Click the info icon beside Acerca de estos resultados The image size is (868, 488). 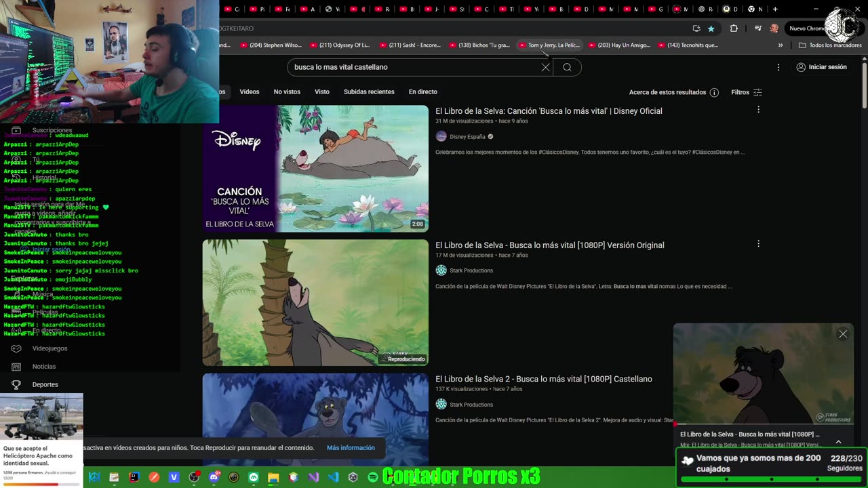tap(714, 92)
